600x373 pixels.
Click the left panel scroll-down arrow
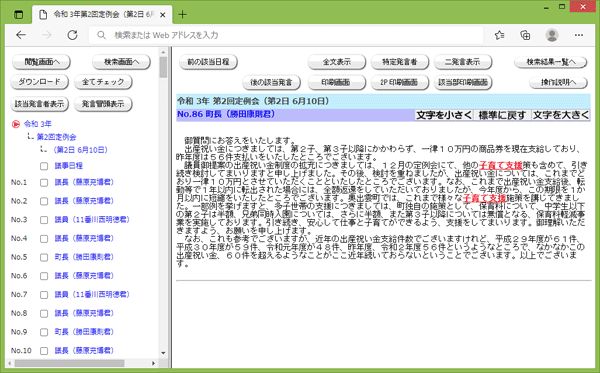click(x=163, y=353)
